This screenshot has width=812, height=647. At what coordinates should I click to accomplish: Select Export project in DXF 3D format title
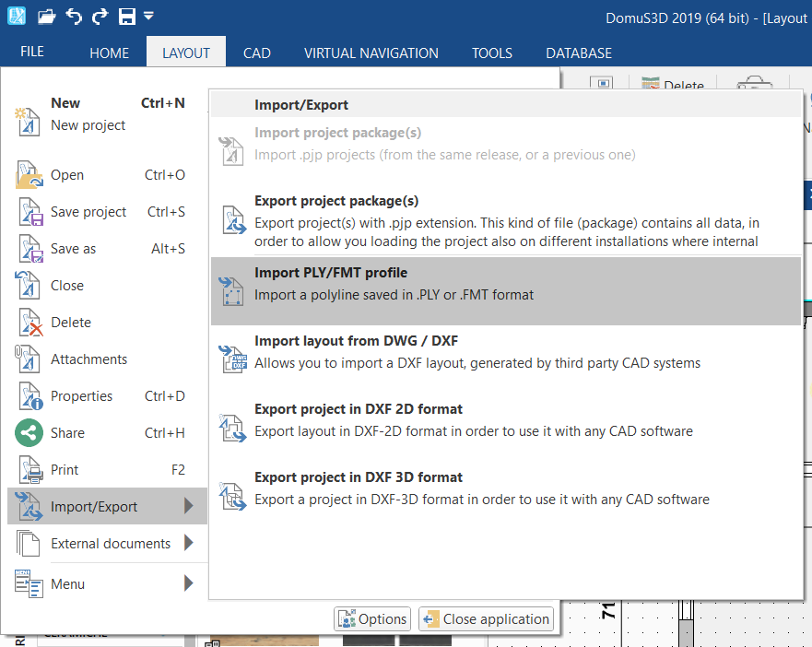(x=359, y=477)
